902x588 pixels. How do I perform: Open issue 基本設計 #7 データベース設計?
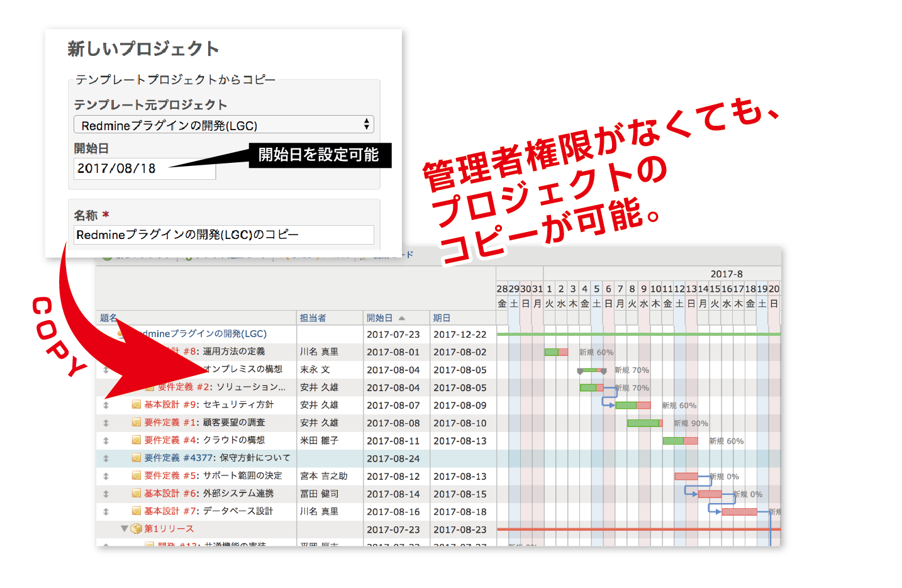(x=209, y=511)
